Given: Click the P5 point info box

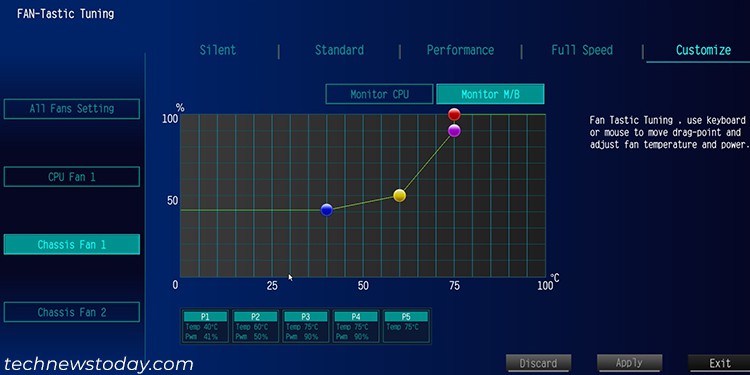Looking at the screenshot, I should (x=406, y=326).
